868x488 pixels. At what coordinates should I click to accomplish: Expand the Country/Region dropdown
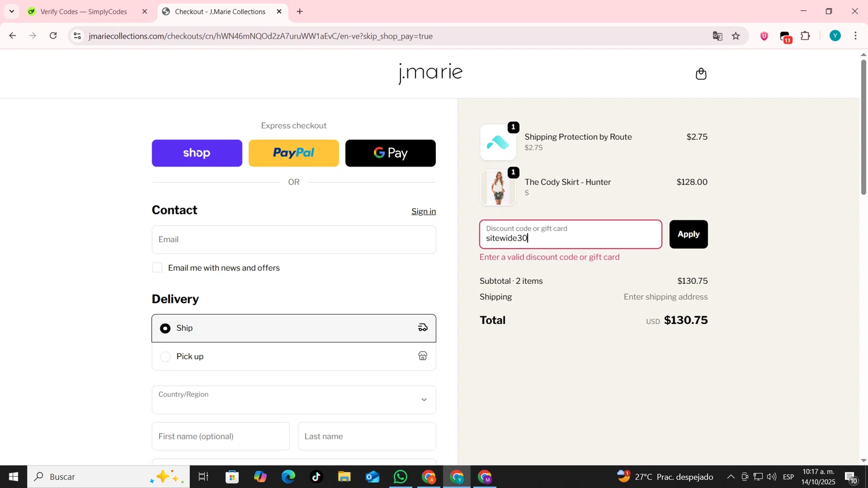point(294,400)
